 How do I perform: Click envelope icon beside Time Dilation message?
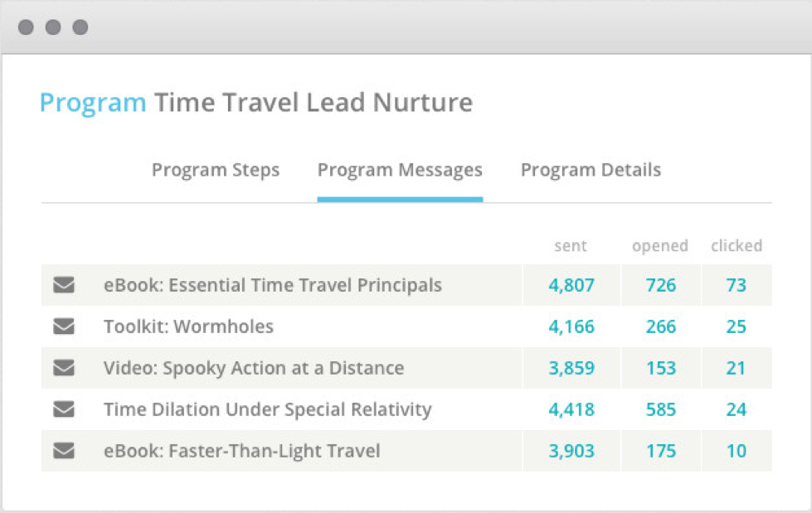click(x=64, y=409)
